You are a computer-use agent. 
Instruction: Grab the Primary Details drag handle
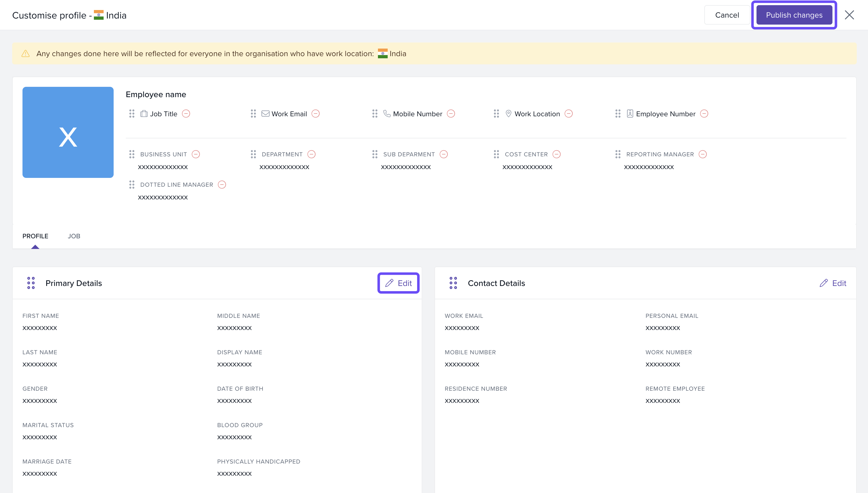pos(31,283)
